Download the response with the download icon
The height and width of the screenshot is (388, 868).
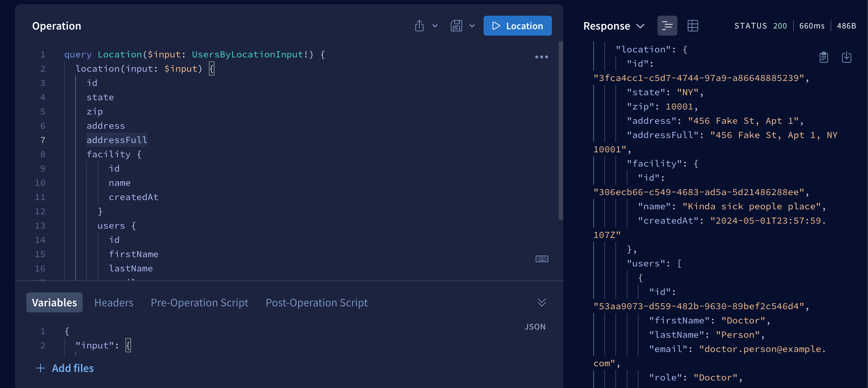pyautogui.click(x=846, y=57)
